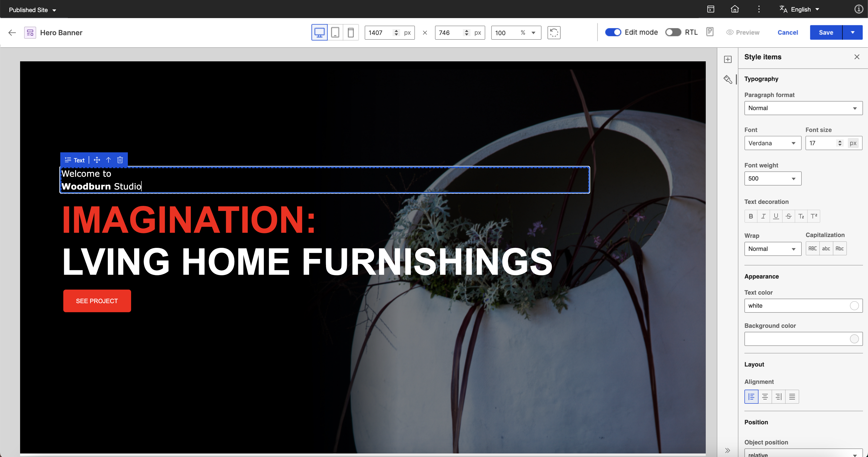
Task: Switch to mobile phone viewport icon
Action: coord(350,33)
